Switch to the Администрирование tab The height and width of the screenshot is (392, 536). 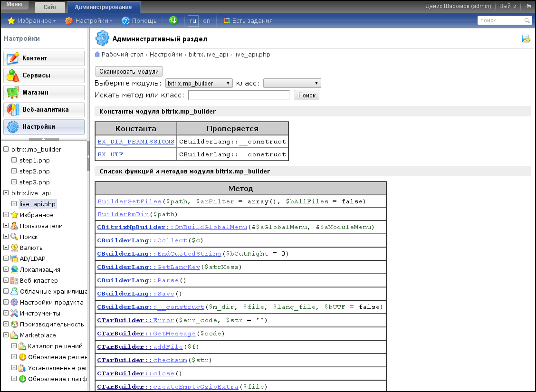coord(103,7)
